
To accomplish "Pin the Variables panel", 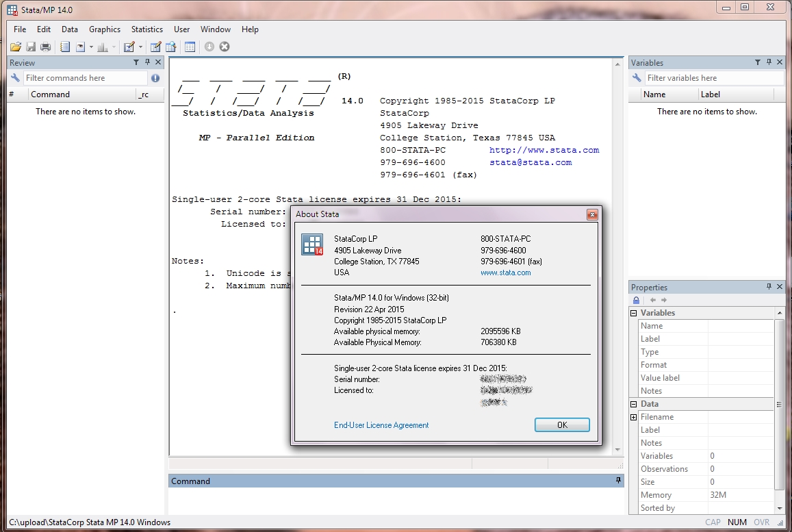I will click(769, 62).
